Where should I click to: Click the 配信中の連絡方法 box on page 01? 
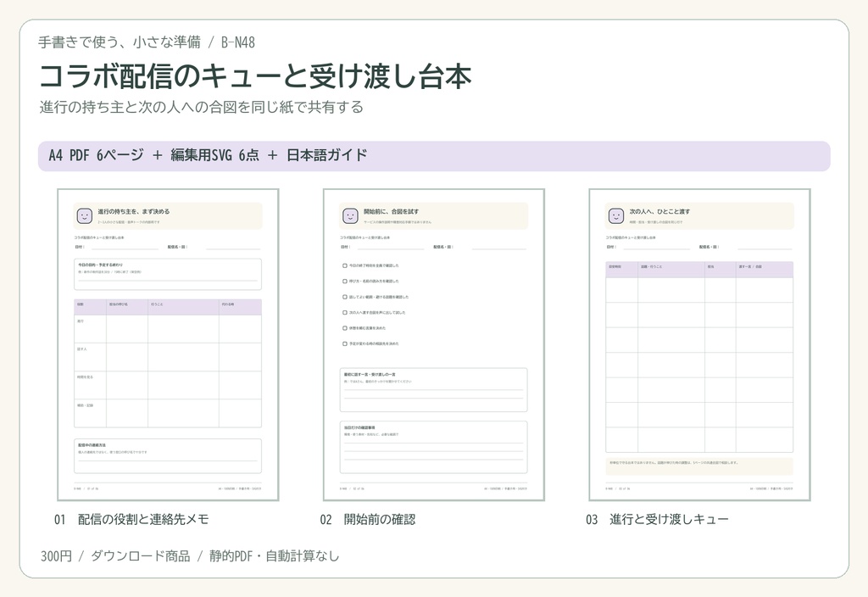[168, 456]
